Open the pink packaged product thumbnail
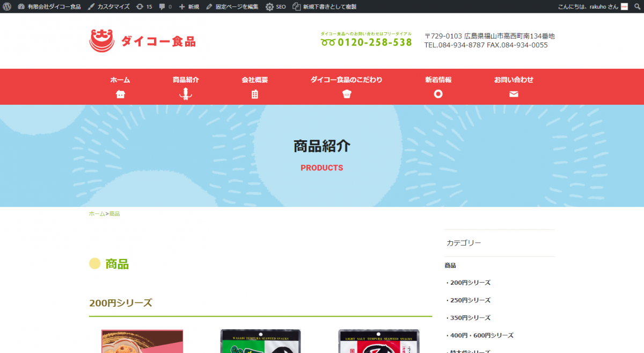644x353 pixels. [x=142, y=341]
